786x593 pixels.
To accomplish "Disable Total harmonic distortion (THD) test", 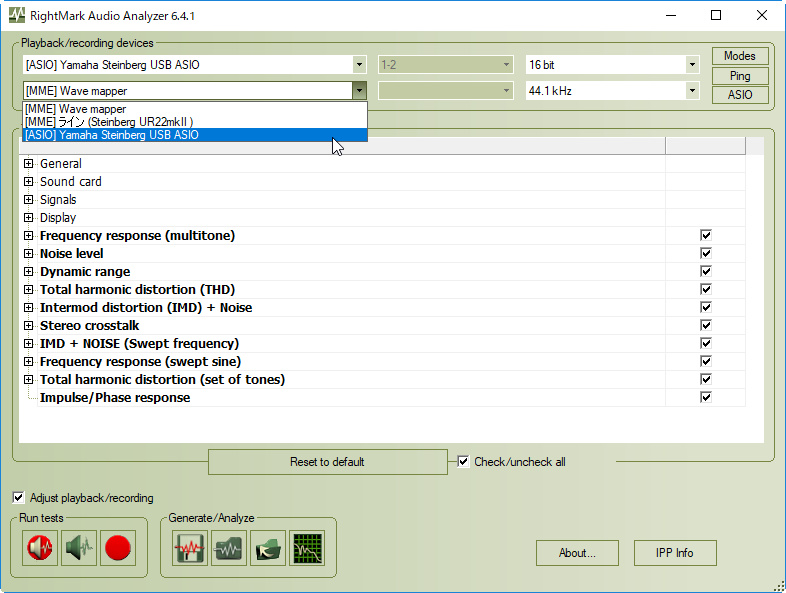I will (706, 289).
